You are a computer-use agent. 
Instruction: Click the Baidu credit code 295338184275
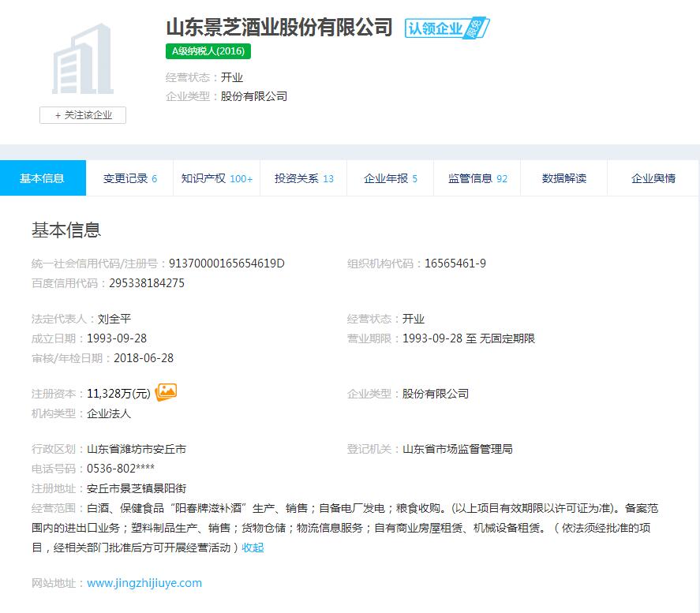(x=147, y=283)
